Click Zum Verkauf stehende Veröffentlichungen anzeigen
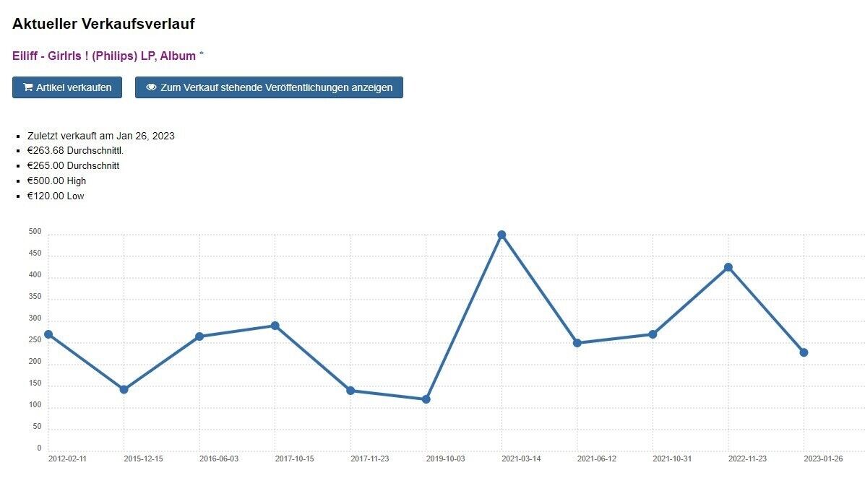Image resolution: width=865 pixels, height=504 pixels. click(270, 87)
